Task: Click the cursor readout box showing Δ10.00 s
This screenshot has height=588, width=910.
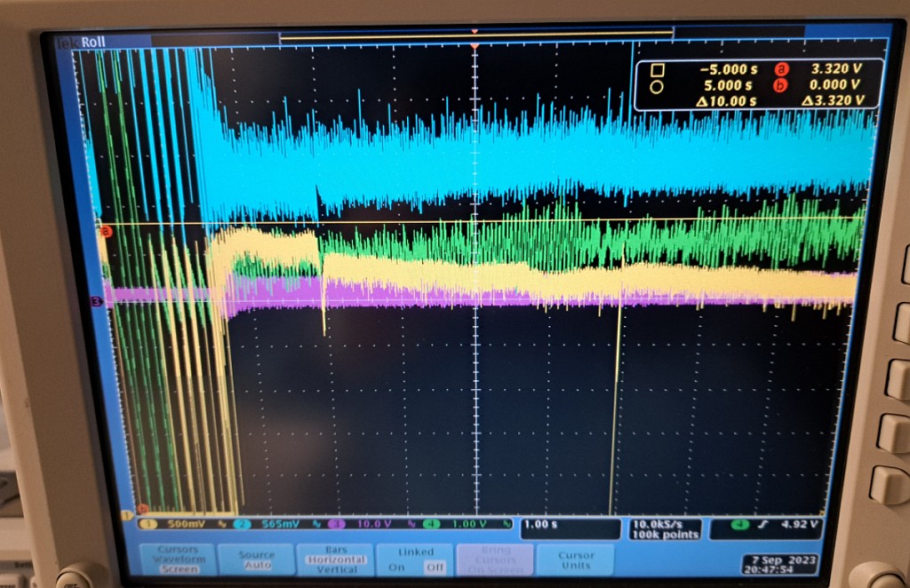Action: tap(757, 84)
